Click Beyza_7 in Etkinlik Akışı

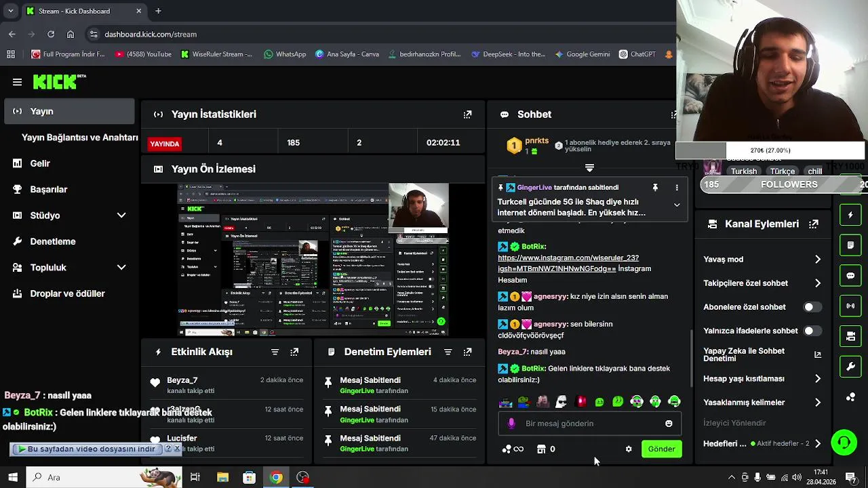coord(182,380)
